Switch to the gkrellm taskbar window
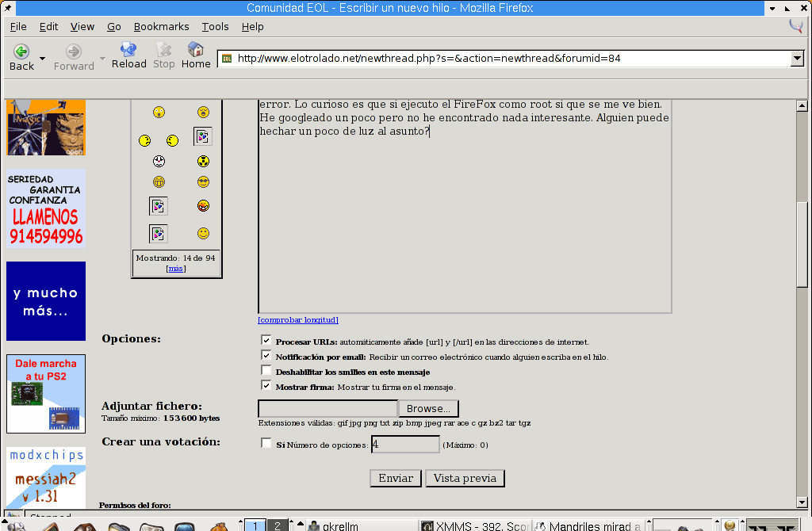Screen dimensions: 812x531 click(x=362, y=525)
